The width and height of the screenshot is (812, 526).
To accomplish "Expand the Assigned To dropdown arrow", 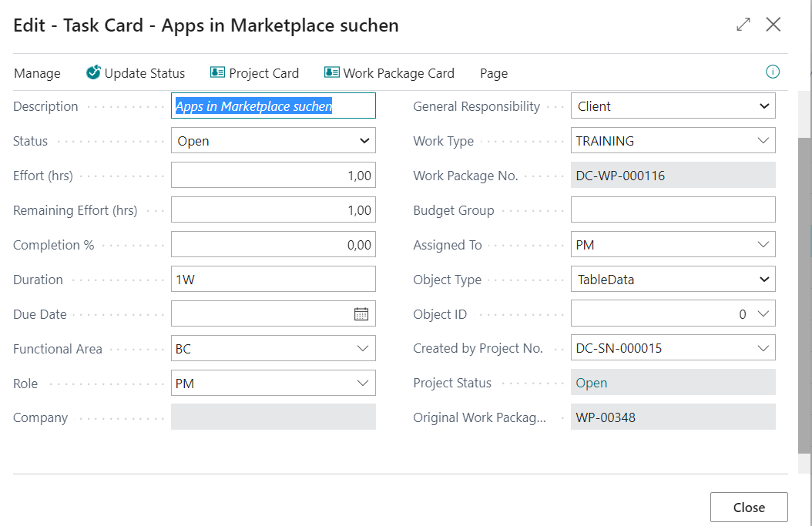I will pos(763,245).
